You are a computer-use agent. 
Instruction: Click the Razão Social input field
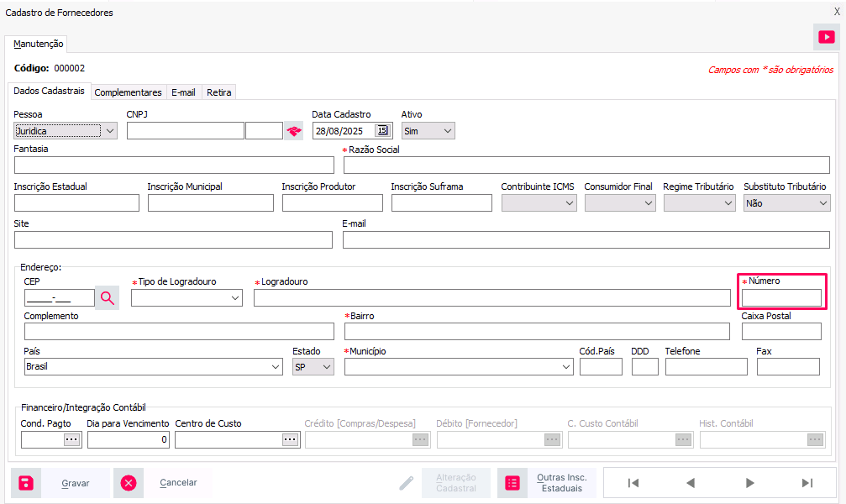[586, 165]
